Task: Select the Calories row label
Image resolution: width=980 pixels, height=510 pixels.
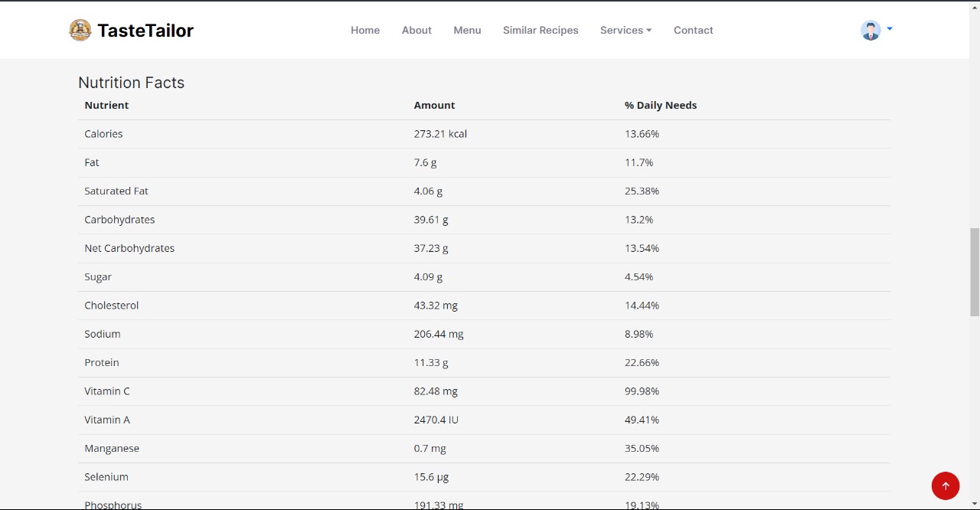Action: (103, 133)
